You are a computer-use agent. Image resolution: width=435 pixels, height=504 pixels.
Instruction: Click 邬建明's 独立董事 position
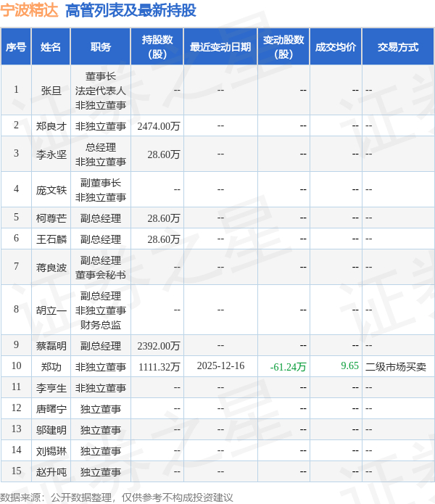[x=101, y=430]
